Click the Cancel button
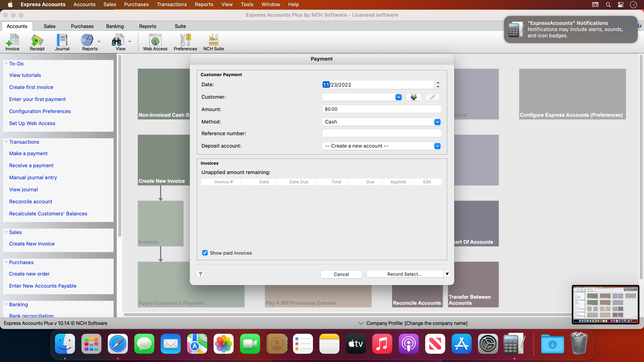The width and height of the screenshot is (644, 362). tap(341, 274)
